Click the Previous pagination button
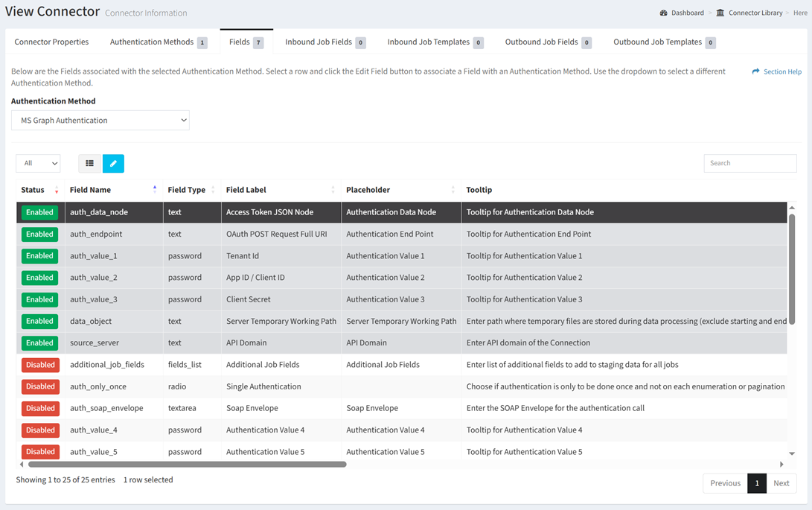Viewport: 812px width, 510px height. pyautogui.click(x=725, y=483)
